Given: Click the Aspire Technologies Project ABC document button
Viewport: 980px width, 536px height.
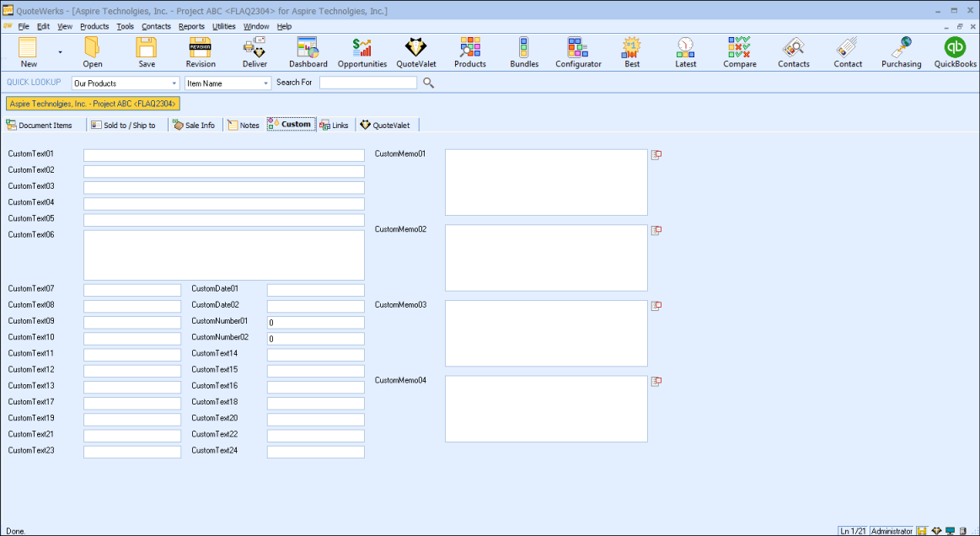Looking at the screenshot, I should point(93,104).
